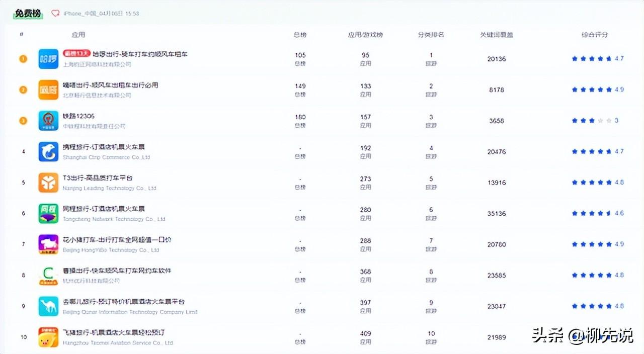Switch to the 免费榜 tab
The width and height of the screenshot is (644, 354).
click(28, 14)
